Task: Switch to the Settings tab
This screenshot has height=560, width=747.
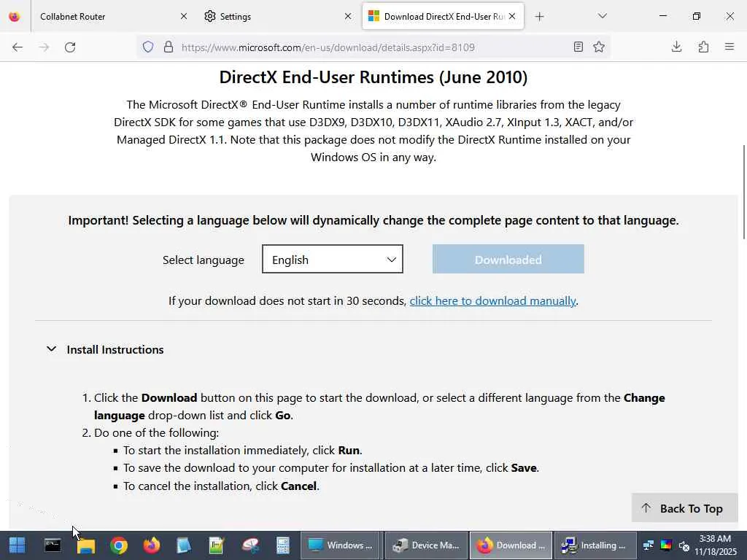Action: pyautogui.click(x=276, y=16)
